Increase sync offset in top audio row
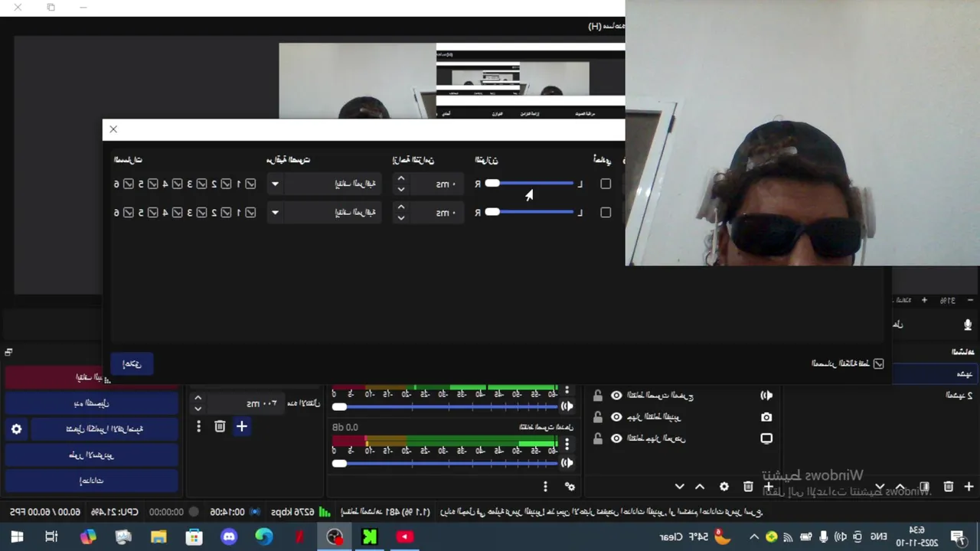Image resolution: width=980 pixels, height=551 pixels. pyautogui.click(x=400, y=179)
